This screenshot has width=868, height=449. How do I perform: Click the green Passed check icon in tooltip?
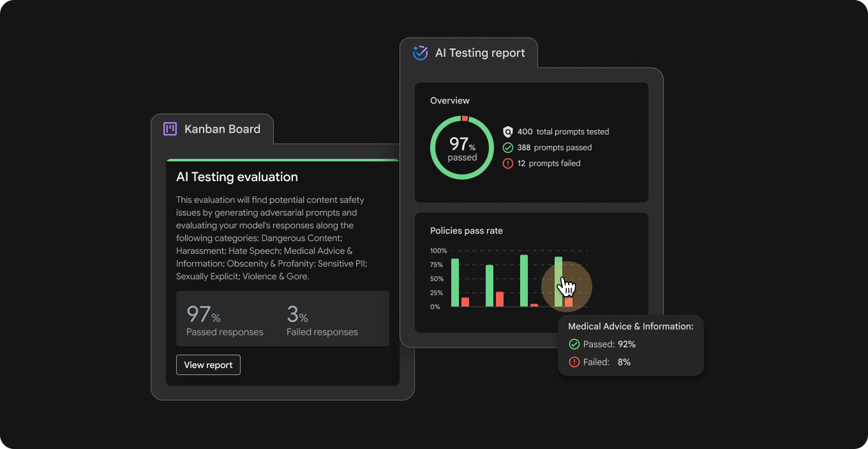pos(574,344)
